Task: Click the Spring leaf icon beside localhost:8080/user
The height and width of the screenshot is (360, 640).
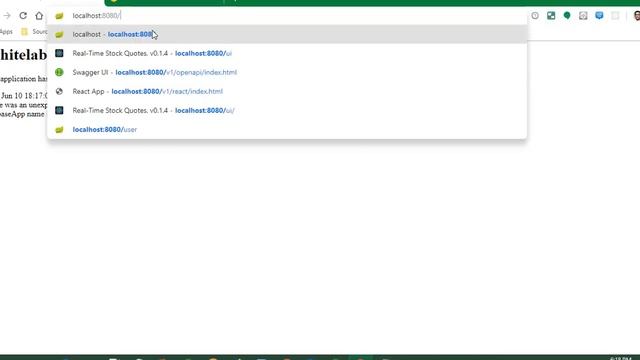Action: [x=59, y=129]
